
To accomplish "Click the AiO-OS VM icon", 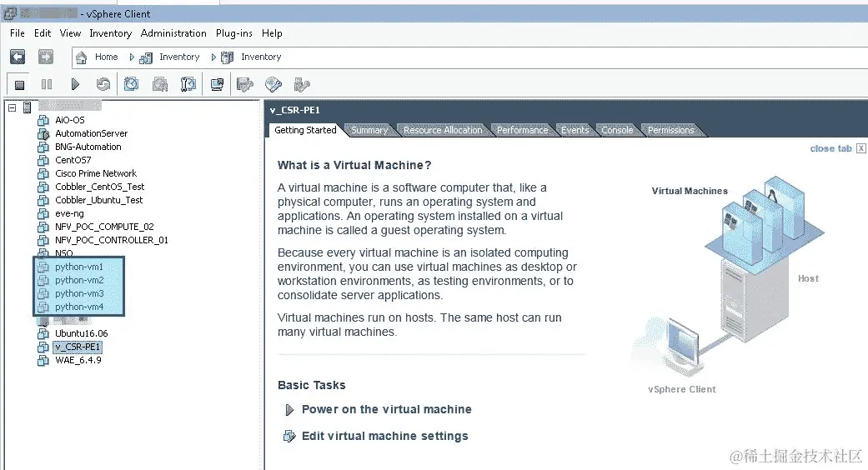I will pyautogui.click(x=43, y=120).
